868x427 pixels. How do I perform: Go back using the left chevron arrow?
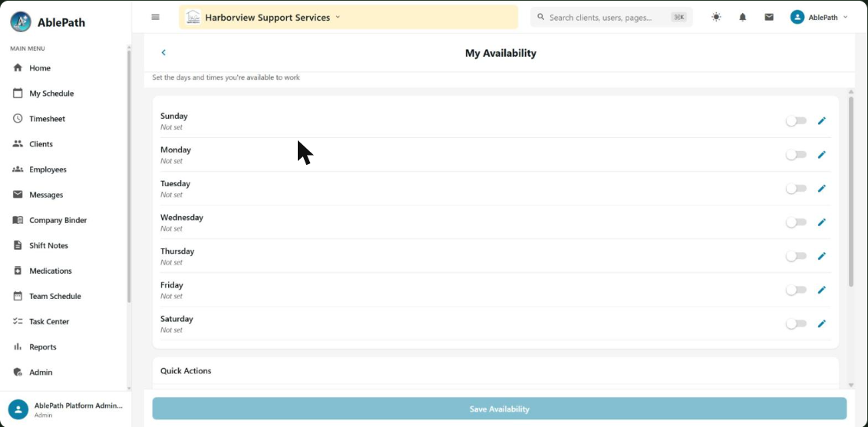tap(163, 53)
